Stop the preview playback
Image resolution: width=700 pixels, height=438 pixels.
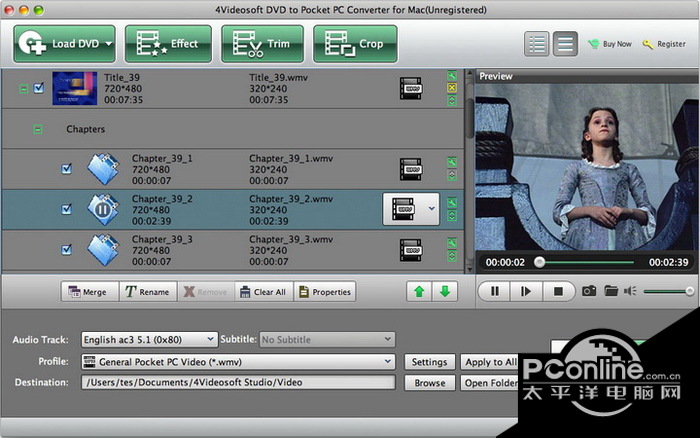click(x=558, y=291)
